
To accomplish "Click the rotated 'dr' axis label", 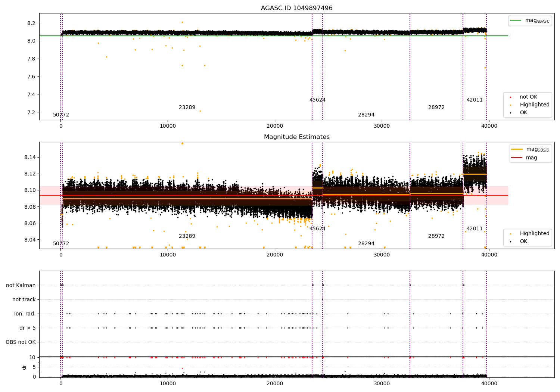I will 24,367.
